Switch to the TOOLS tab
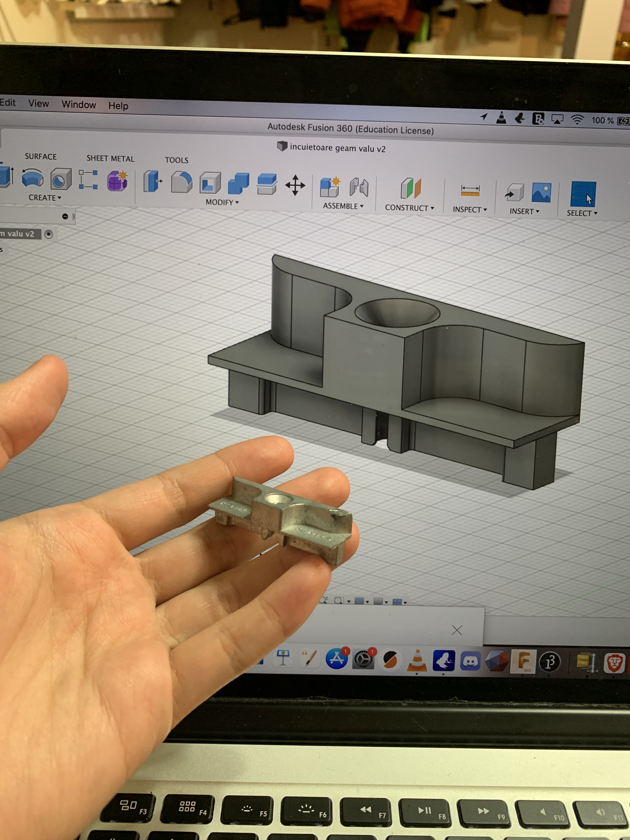The height and width of the screenshot is (840, 630). point(177,160)
